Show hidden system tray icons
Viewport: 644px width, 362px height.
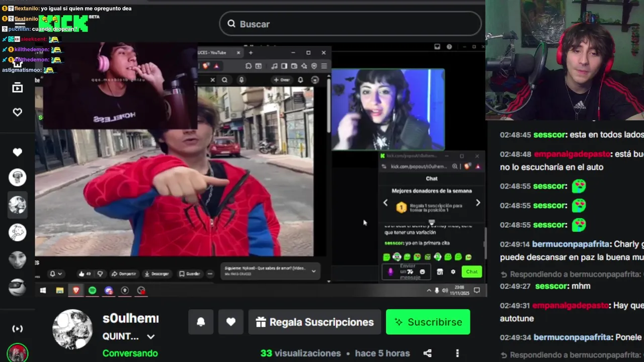pos(429,290)
